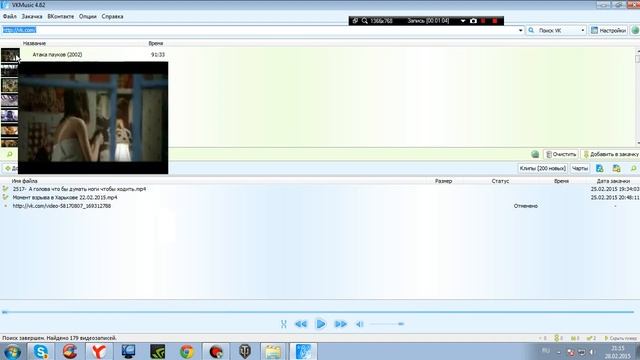The image size is (640, 360).
Task: Click the Play button
Action: point(320,324)
